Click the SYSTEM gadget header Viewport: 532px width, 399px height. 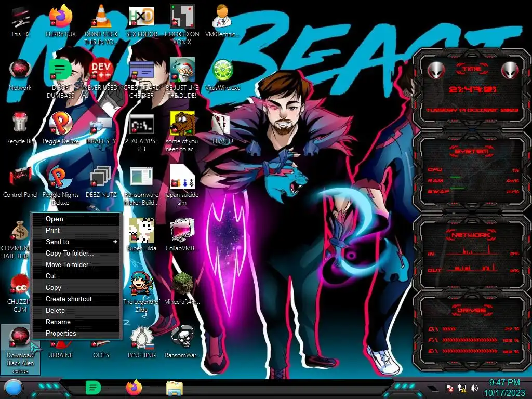pyautogui.click(x=472, y=151)
